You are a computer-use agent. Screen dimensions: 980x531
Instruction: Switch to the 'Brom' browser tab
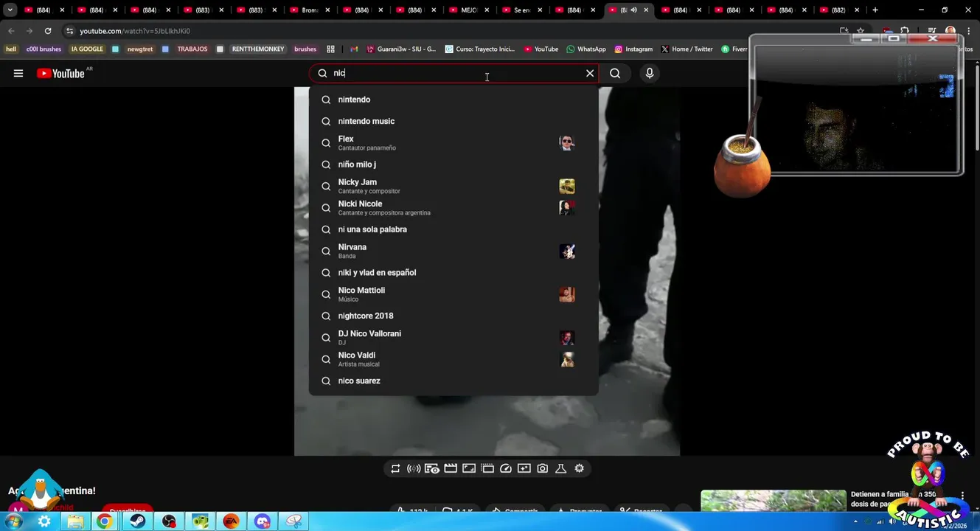tap(310, 10)
